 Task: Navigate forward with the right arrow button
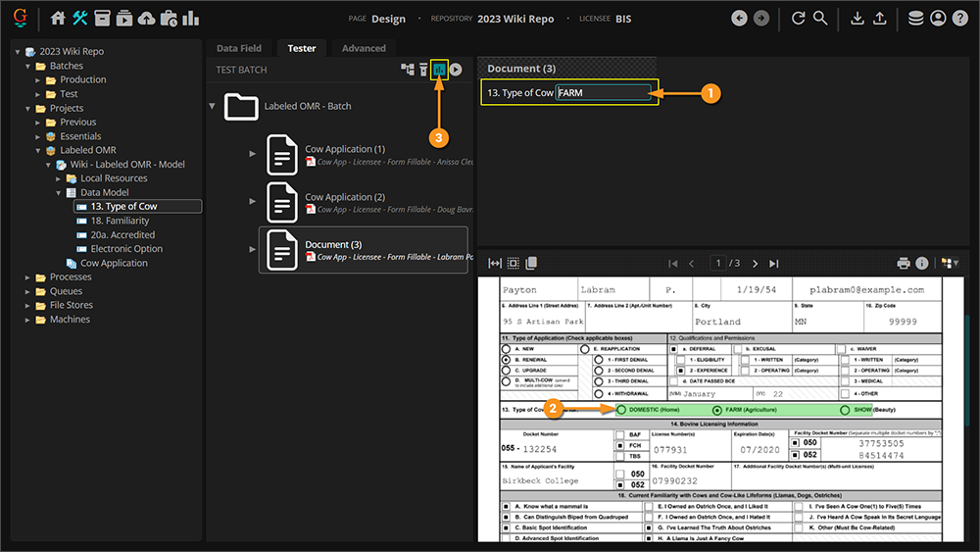click(761, 18)
